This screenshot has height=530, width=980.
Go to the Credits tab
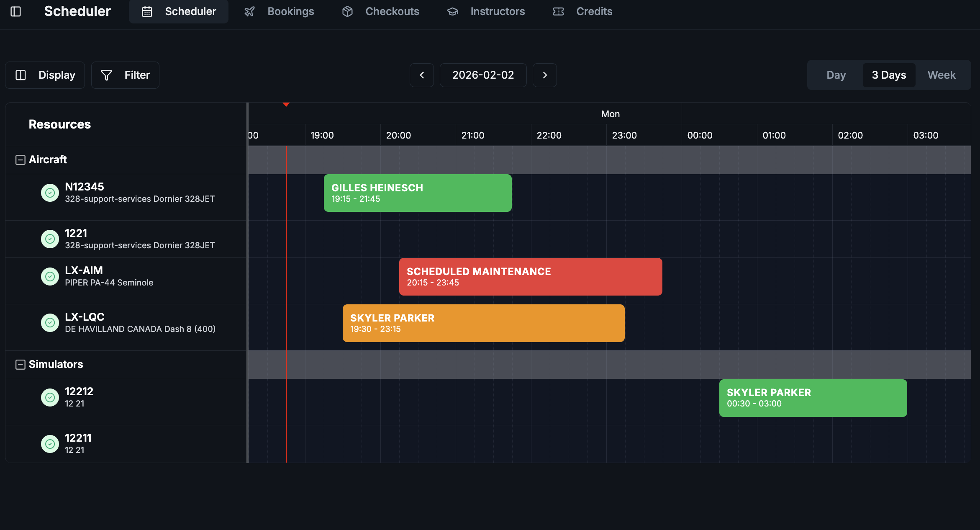(x=582, y=11)
